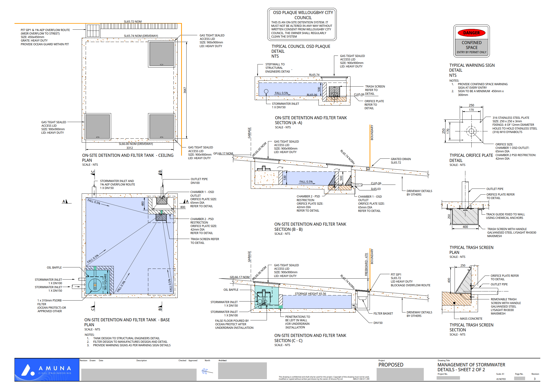Click 'SL66.00 NOM (DRIVEWAY)' label

[x=136, y=144]
